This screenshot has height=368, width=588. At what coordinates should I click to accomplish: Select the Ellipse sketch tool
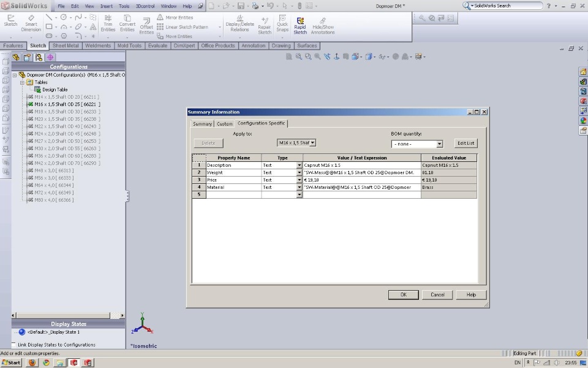[x=78, y=26]
